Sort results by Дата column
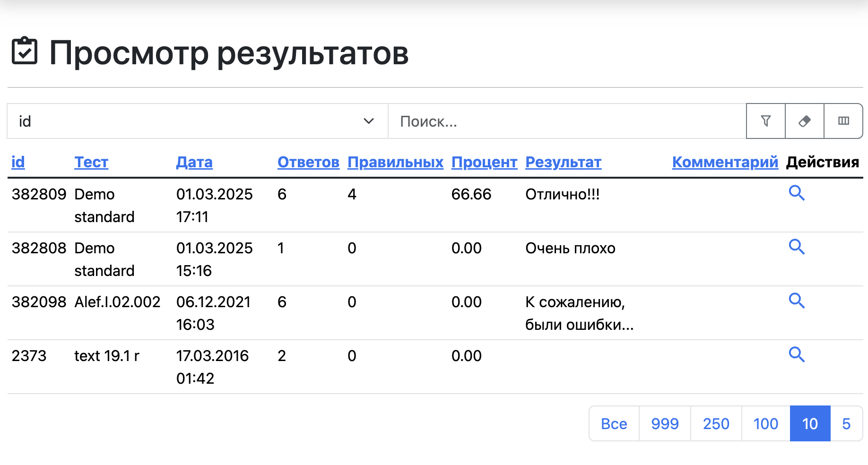This screenshot has height=465, width=868. click(x=194, y=162)
